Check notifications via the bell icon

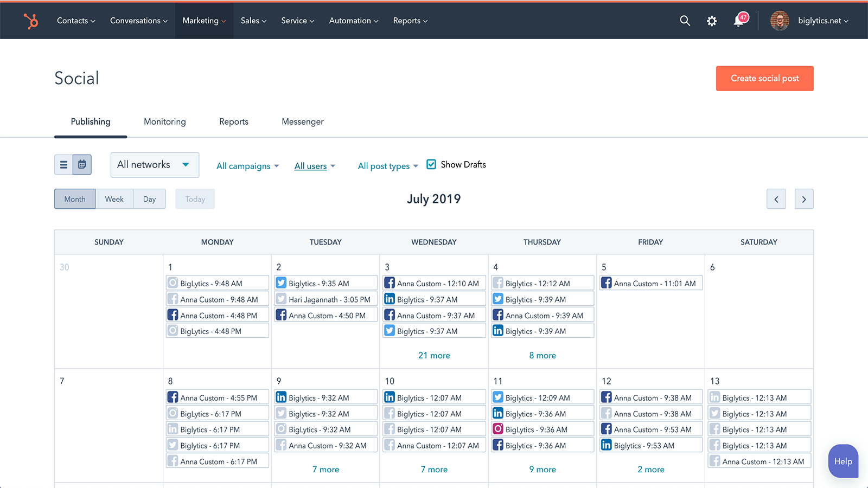coord(739,21)
